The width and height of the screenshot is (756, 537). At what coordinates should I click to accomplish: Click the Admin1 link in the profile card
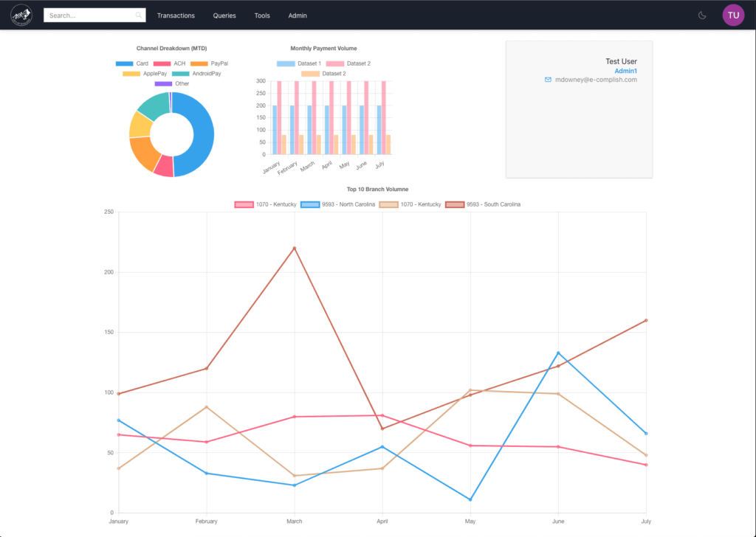pos(626,71)
